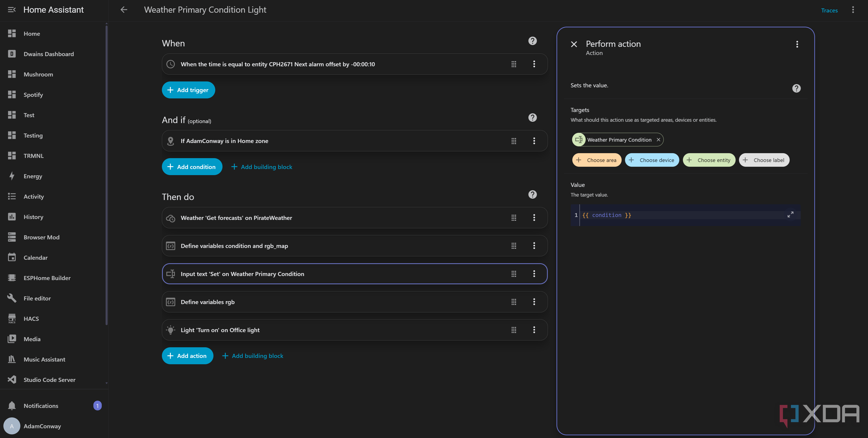Viewport: 868px width, 438px height.
Task: Click Choose area target chip
Action: [x=597, y=160]
